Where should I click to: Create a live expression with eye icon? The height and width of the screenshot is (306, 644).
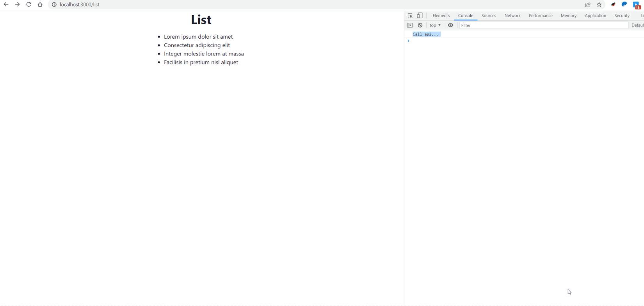450,25
